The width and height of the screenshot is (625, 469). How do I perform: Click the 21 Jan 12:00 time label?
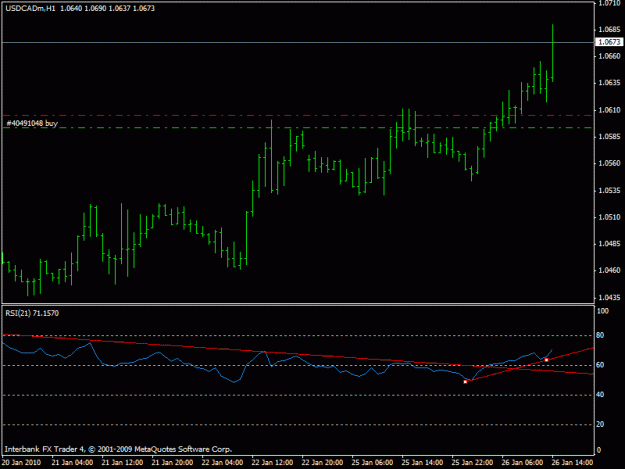coord(122,462)
